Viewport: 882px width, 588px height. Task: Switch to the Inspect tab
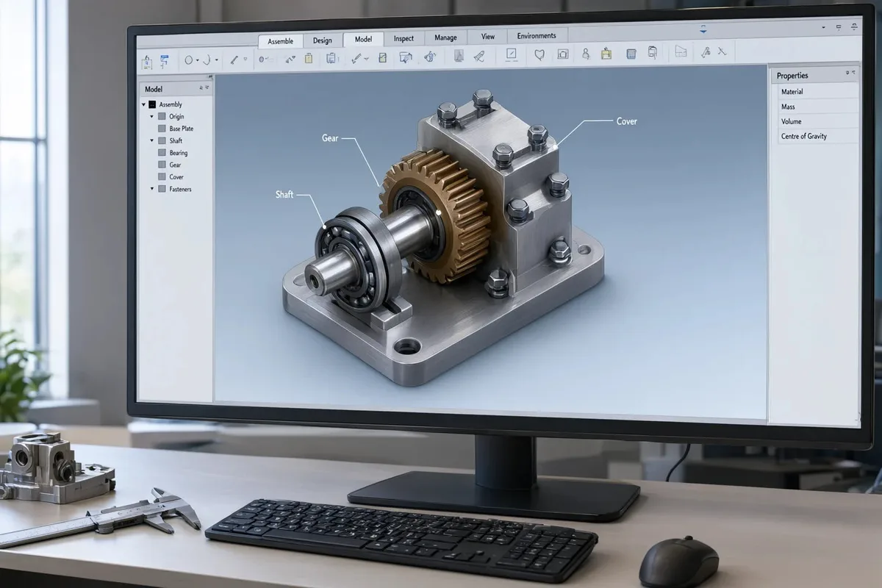click(404, 39)
